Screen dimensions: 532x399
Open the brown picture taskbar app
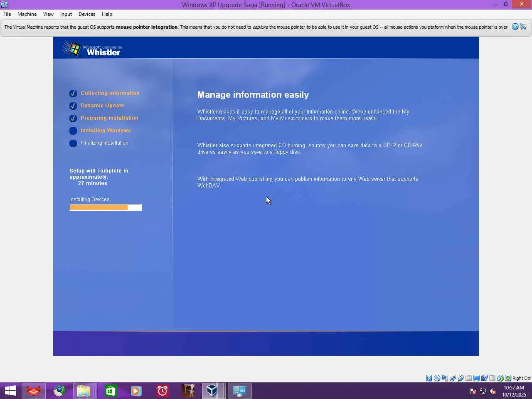click(188, 391)
